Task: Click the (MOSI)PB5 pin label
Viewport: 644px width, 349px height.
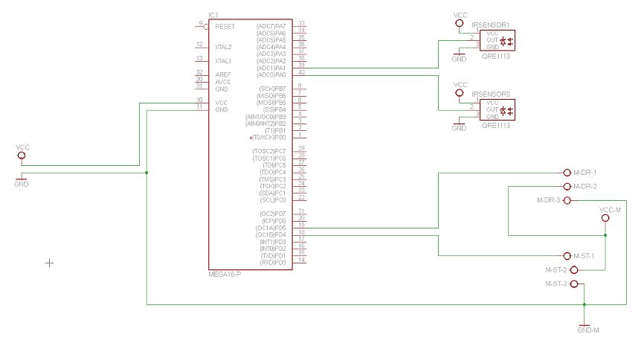Action: pos(271,103)
